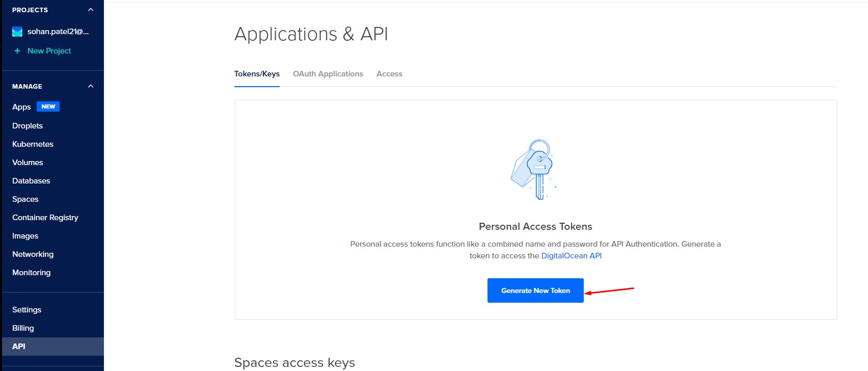This screenshot has width=868, height=371.
Task: Follow the DigitalOcean API link
Action: point(571,256)
